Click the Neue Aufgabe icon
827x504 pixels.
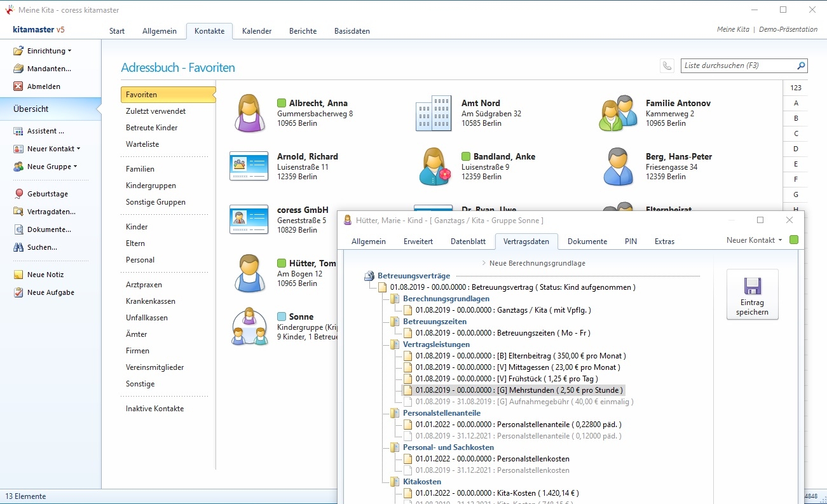pos(18,292)
